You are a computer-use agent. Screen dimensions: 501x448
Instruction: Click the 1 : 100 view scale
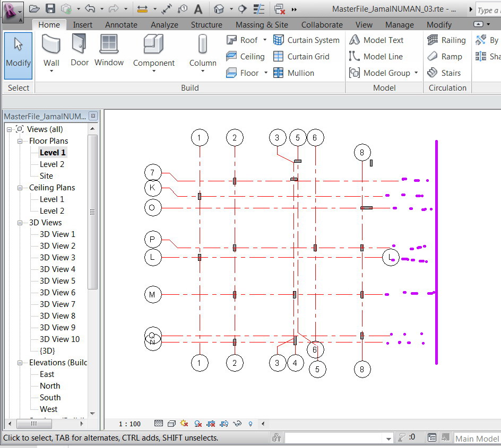(129, 424)
